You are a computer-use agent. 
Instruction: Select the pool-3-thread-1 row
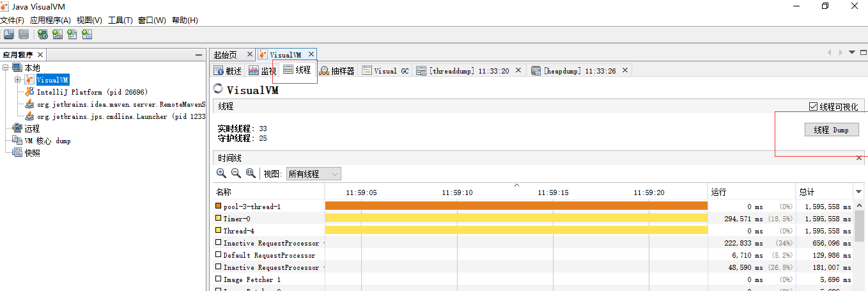point(534,207)
